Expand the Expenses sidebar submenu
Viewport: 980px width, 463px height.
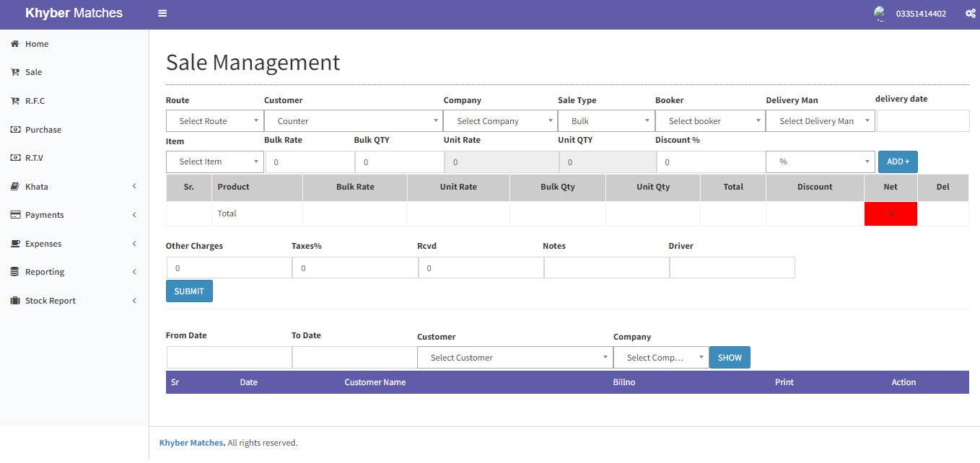[x=134, y=244]
